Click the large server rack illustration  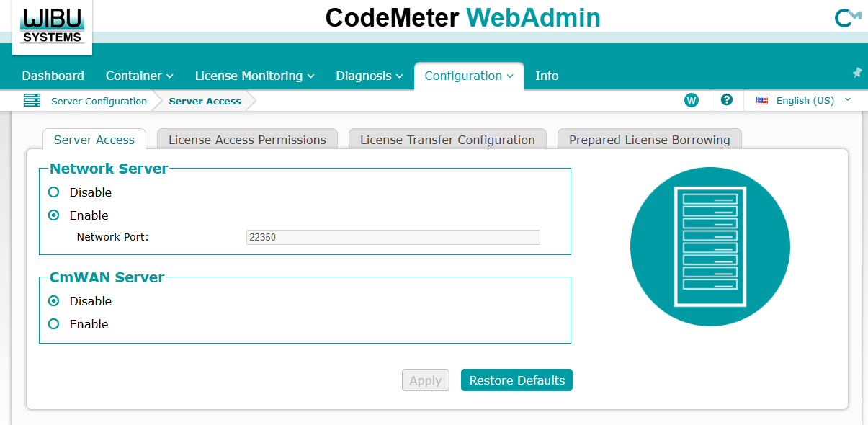click(710, 247)
